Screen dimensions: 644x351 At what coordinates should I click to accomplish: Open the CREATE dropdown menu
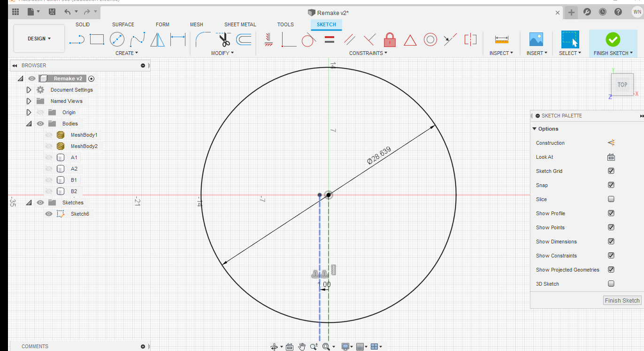127,53
